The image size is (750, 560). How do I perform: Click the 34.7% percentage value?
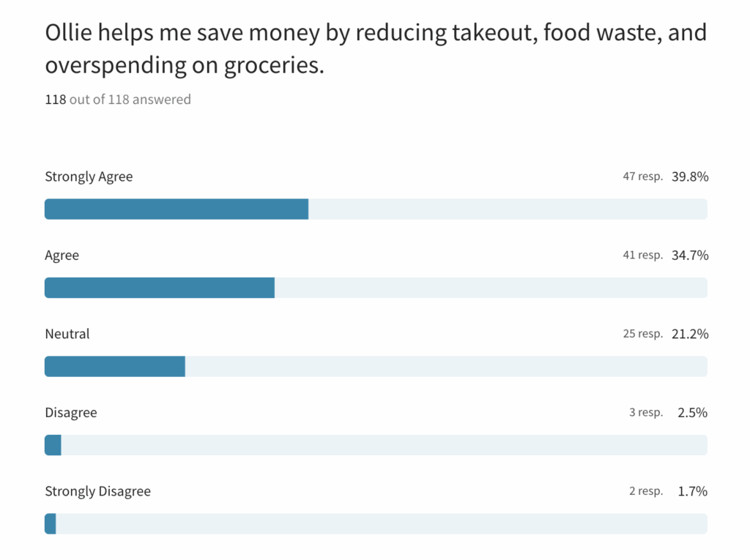[689, 255]
